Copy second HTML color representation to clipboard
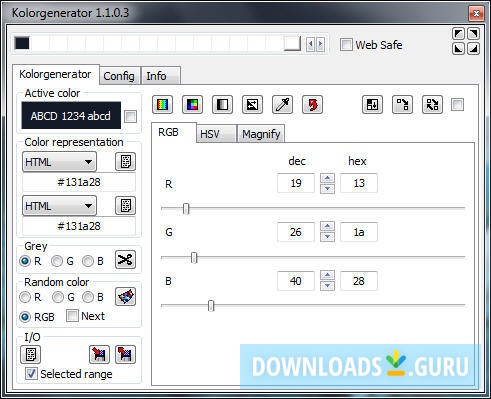The image size is (491, 399). tap(125, 206)
